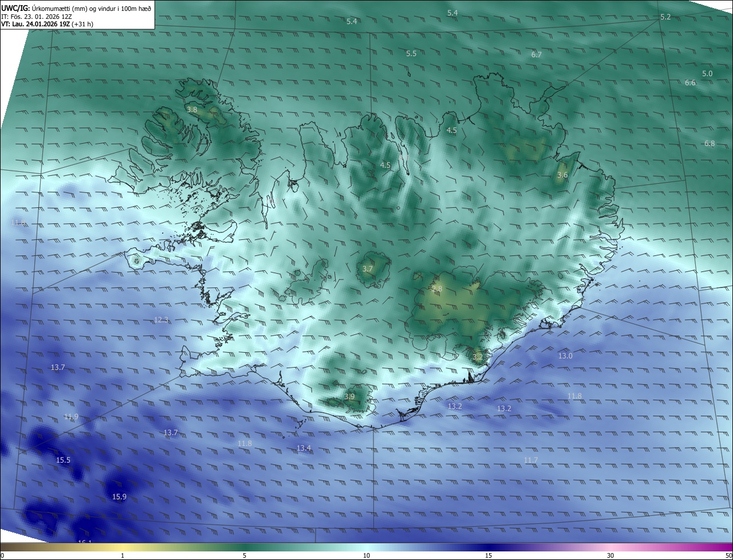Click the 11.9 value label

pyautogui.click(x=71, y=416)
